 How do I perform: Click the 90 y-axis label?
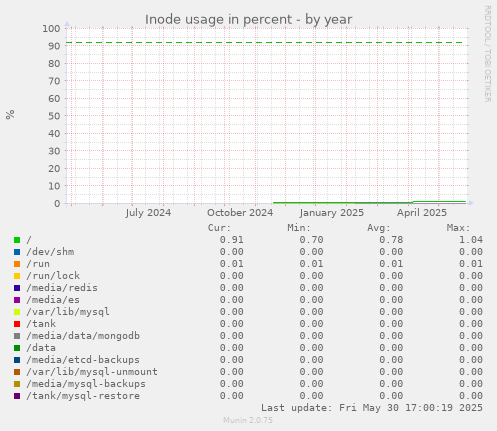click(x=54, y=46)
